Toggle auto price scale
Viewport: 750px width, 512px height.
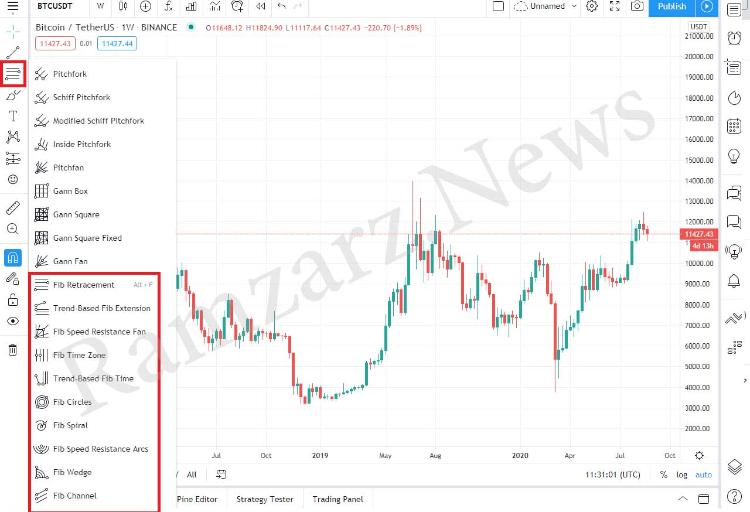coord(704,475)
